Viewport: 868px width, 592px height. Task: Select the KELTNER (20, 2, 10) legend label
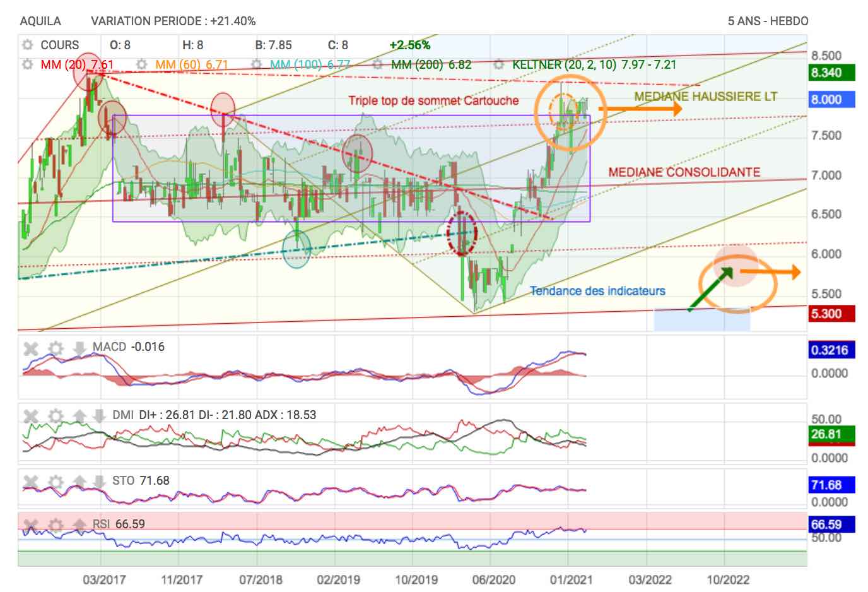(594, 64)
